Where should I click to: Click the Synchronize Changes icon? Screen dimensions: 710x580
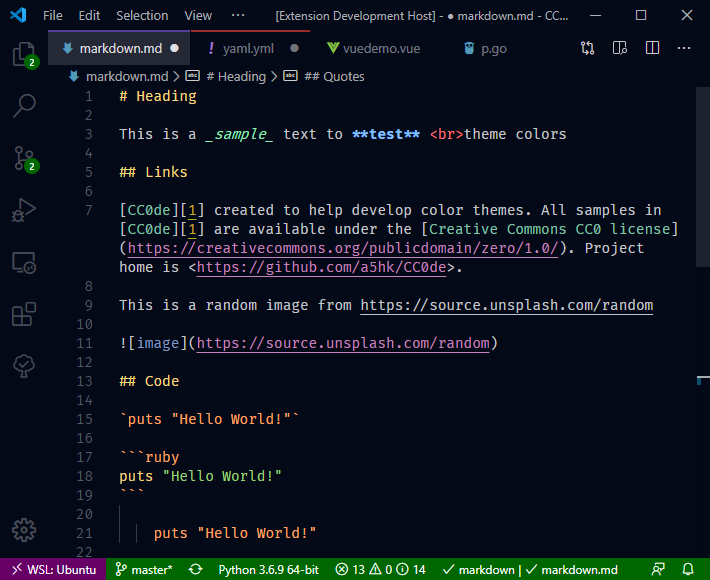[196, 570]
